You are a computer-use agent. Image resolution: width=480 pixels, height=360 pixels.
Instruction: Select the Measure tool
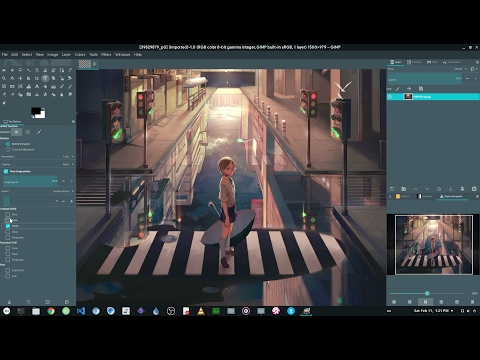(12, 78)
